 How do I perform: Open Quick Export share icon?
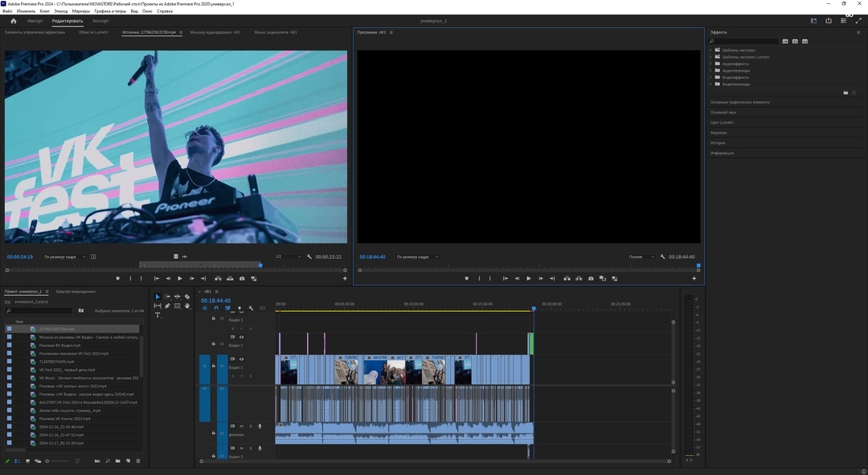[828, 21]
